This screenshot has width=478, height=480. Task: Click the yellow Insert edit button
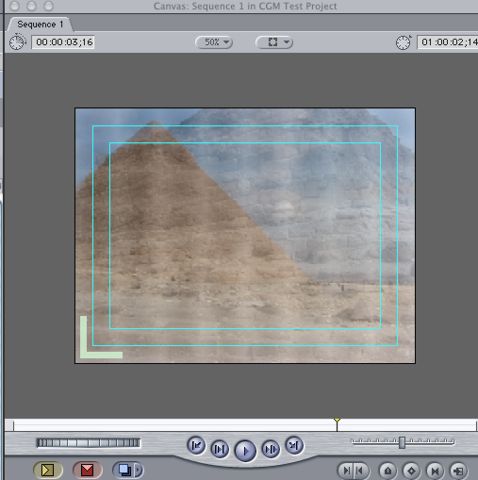[x=48, y=470]
